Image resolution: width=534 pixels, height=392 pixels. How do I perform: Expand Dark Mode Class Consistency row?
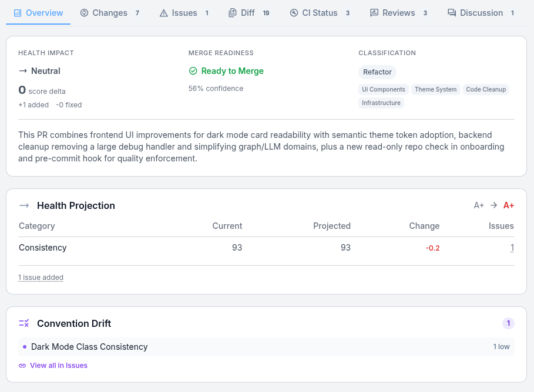[89, 347]
